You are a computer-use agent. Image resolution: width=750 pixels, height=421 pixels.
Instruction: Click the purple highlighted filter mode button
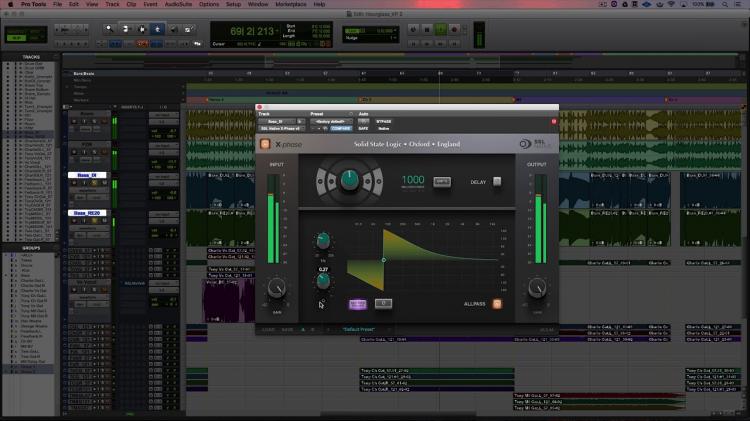[x=357, y=304]
